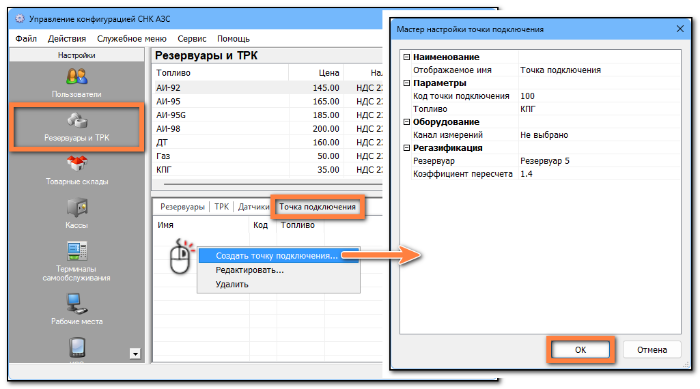Click the Топливо column header in fuel table
The height and width of the screenshot is (389, 700).
[x=221, y=73]
